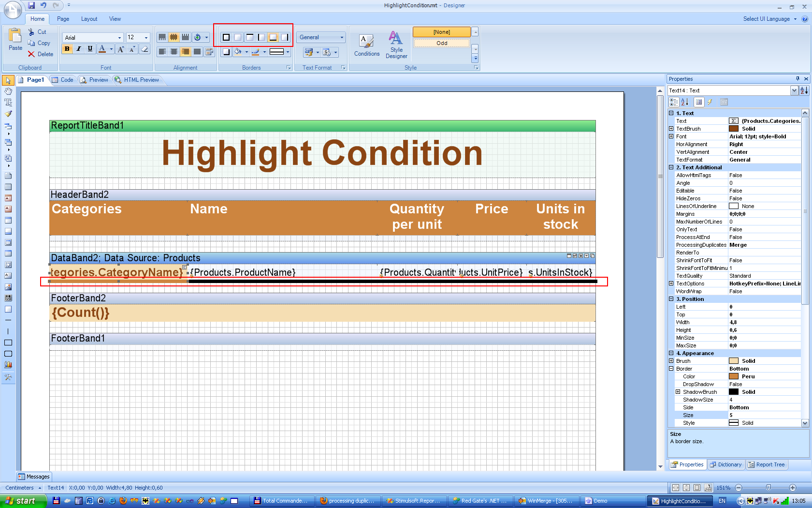Clear formatting with eraser icon
Viewport: 812px width, 508px height.
tap(145, 49)
